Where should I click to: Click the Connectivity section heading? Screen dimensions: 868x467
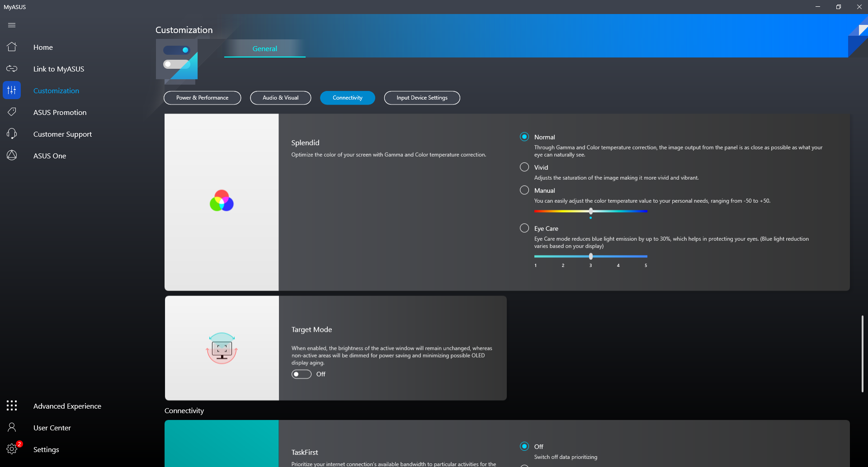(x=184, y=410)
